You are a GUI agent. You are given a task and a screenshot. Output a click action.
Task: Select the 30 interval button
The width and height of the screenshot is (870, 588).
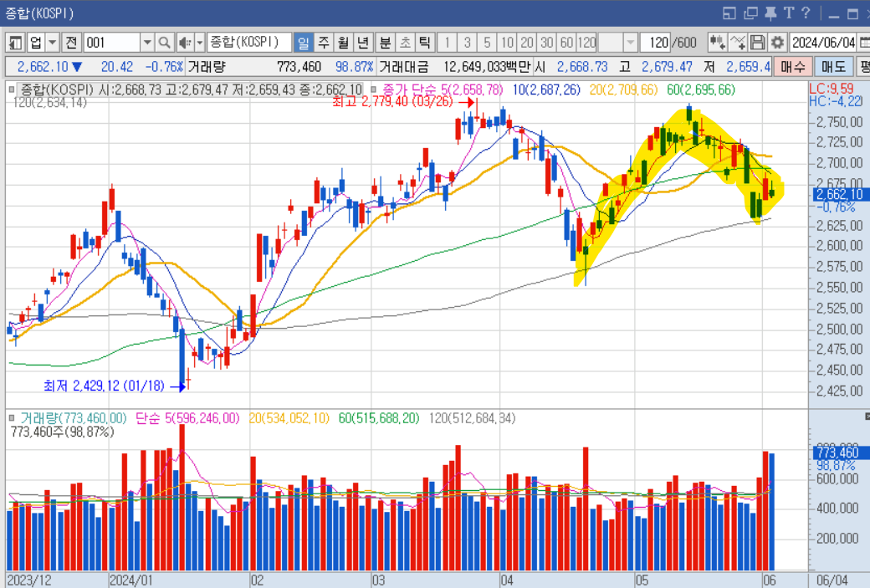pos(547,42)
